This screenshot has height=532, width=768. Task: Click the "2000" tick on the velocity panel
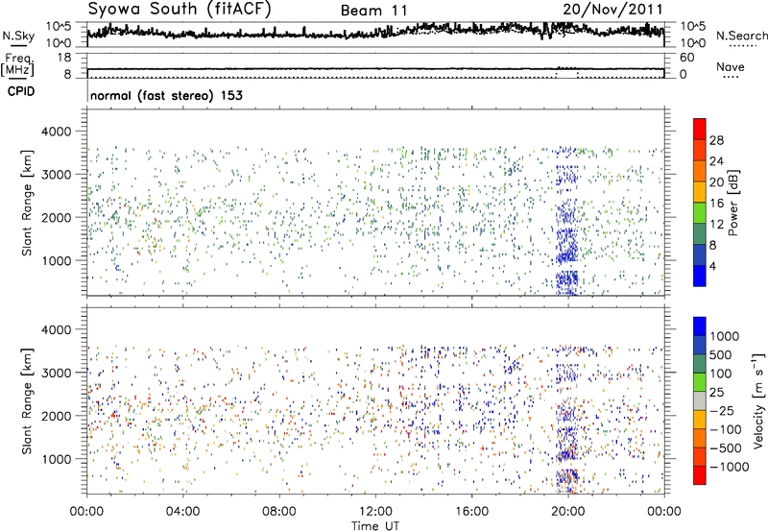tap(56, 416)
